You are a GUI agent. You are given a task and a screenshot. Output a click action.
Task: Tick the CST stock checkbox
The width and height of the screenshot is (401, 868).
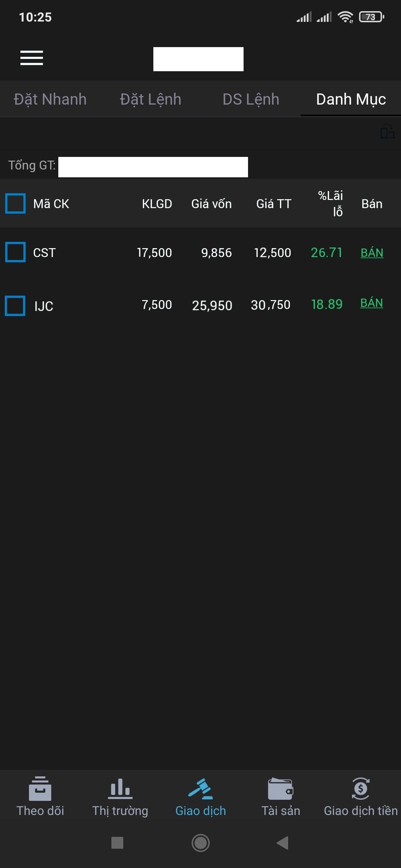point(15,252)
